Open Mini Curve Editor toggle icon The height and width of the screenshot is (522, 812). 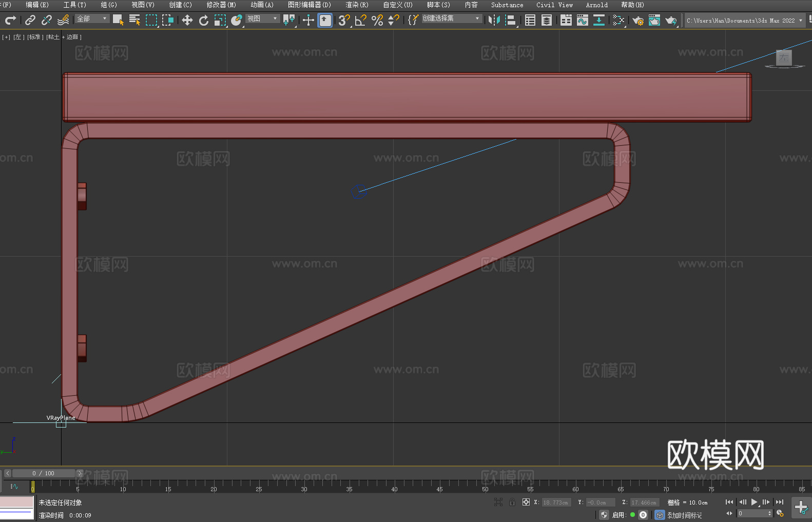14,486
